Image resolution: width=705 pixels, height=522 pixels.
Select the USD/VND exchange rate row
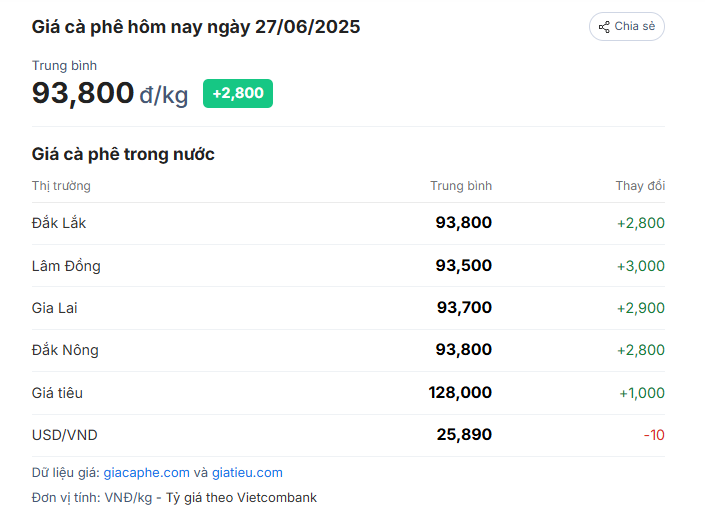pos(348,435)
